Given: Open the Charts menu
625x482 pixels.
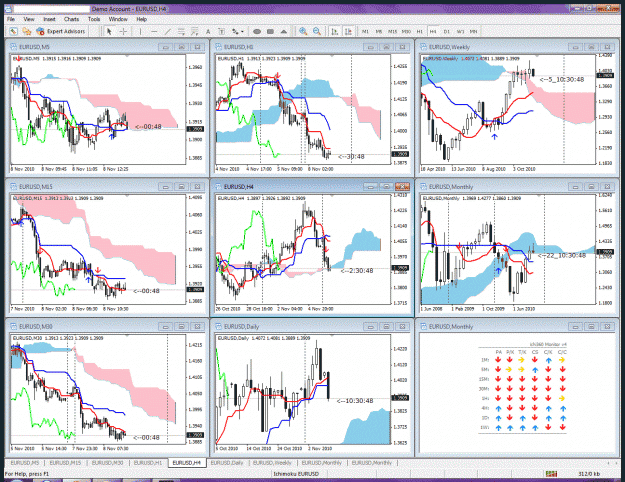Looking at the screenshot, I should pyautogui.click(x=71, y=19).
